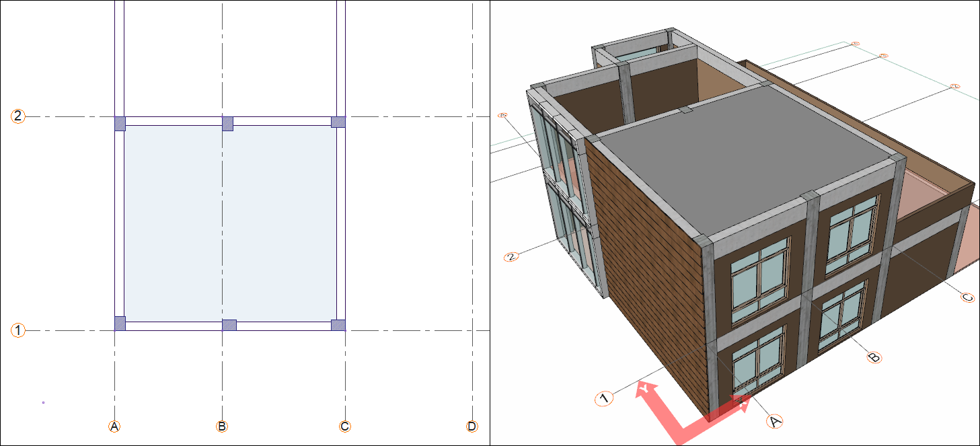Select the column at grid intersection B-2 in plan

(227, 123)
